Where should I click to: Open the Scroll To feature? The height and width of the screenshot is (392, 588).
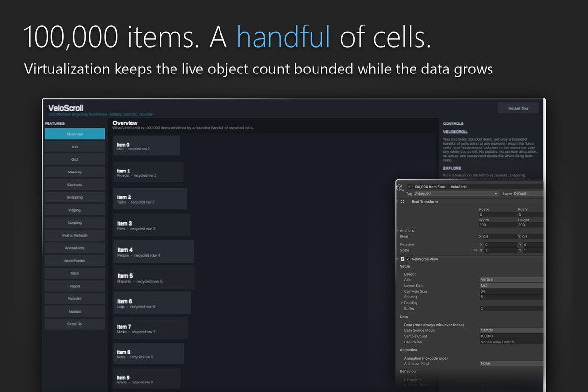(74, 324)
